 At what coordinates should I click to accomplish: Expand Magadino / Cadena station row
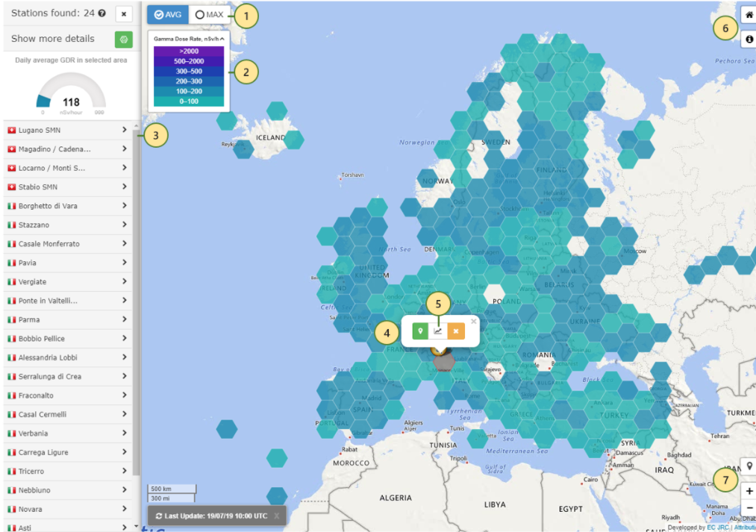[68, 149]
